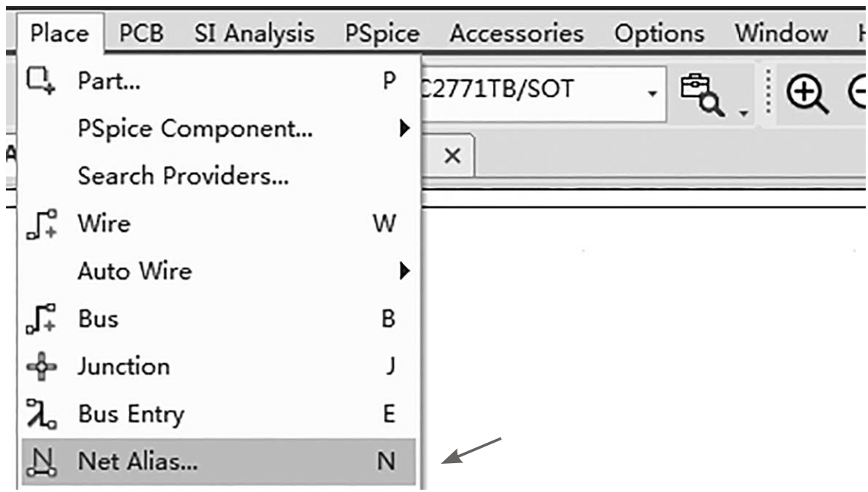
Task: Click the Net Alias icon
Action: [x=42, y=462]
